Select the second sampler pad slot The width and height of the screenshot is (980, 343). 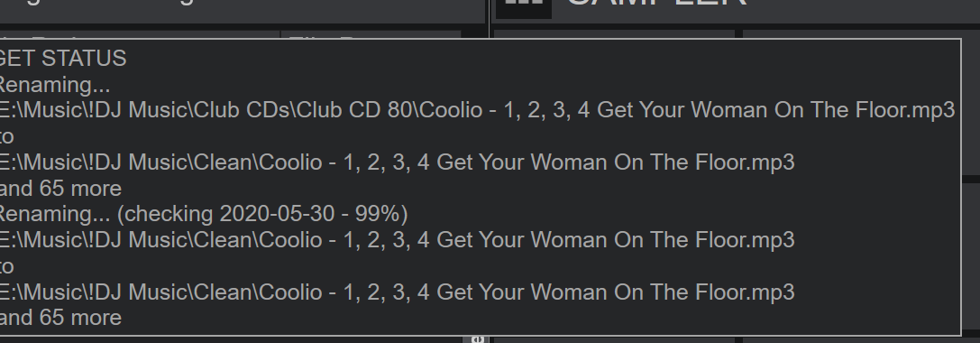861,33
